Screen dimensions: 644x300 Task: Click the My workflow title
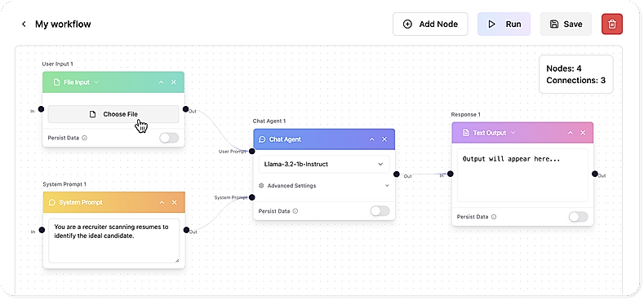click(63, 24)
